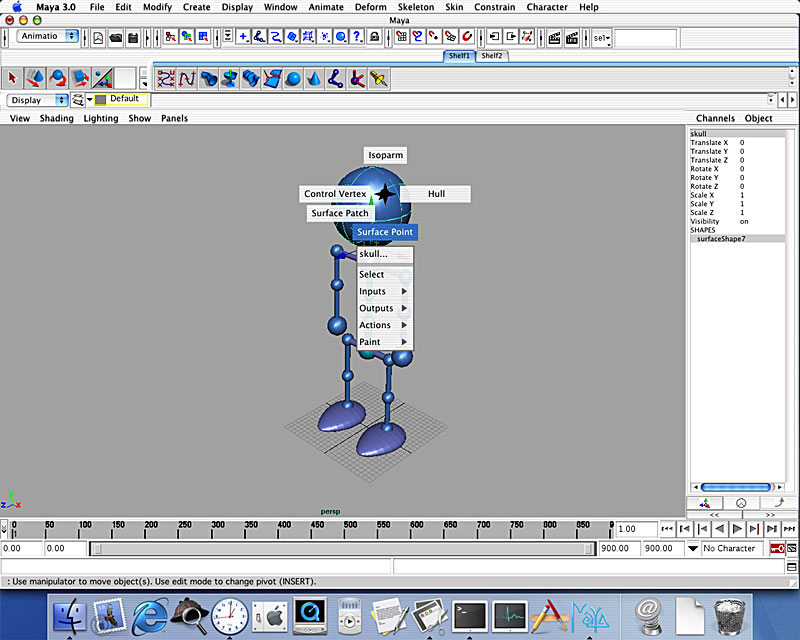800x640 pixels.
Task: Open the Animation menu set dropdown
Action: pos(48,36)
